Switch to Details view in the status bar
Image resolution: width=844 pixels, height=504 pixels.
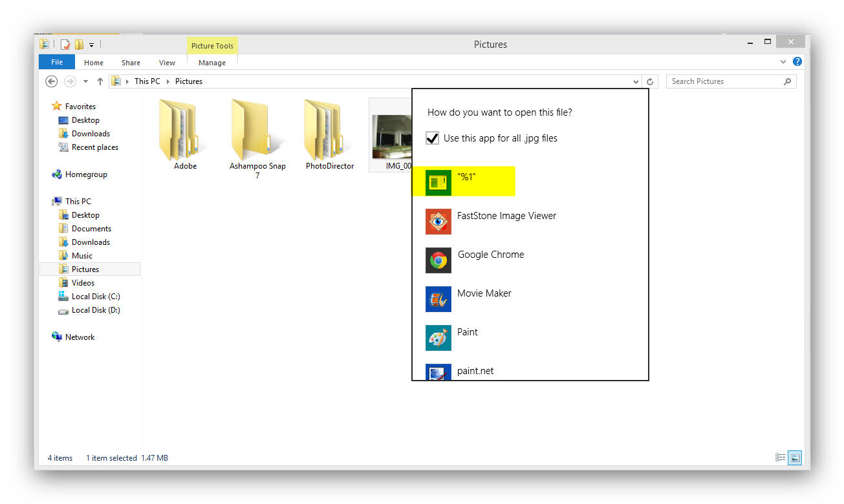(781, 457)
